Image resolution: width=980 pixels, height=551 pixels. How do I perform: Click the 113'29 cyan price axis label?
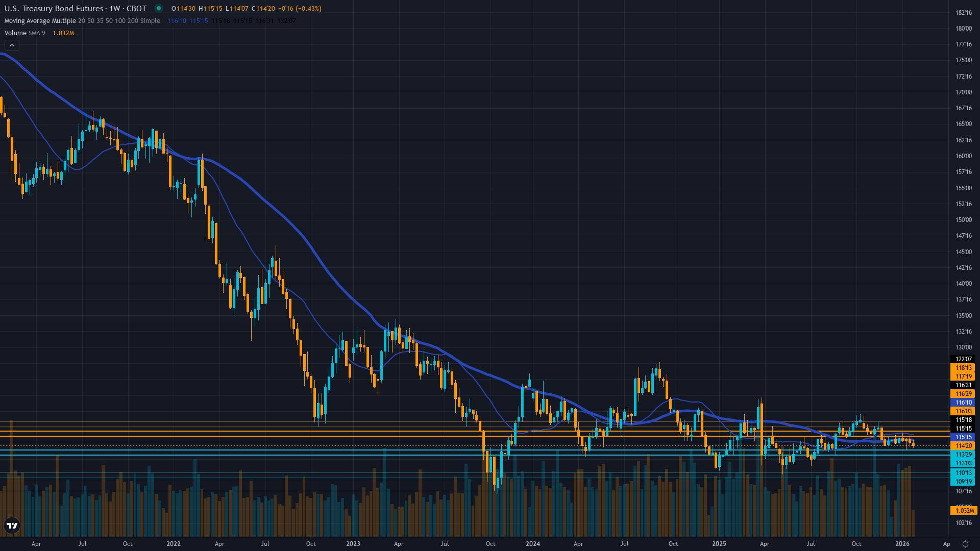[x=962, y=455]
